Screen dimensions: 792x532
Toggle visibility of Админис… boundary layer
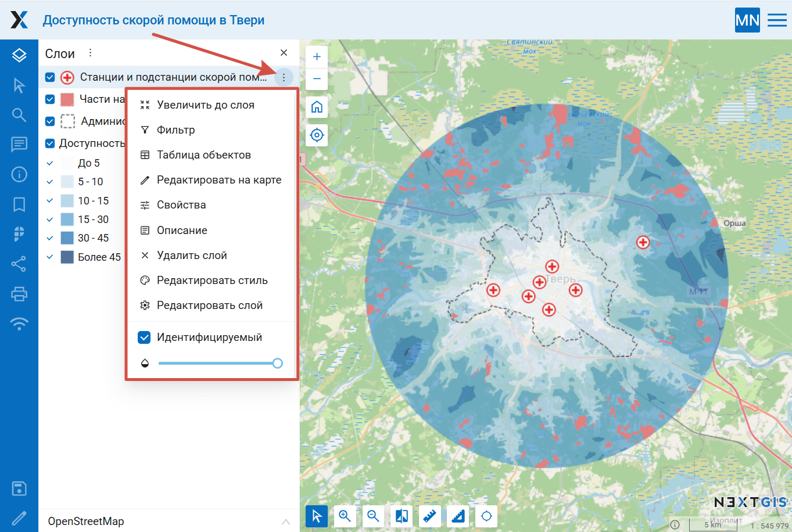50,121
